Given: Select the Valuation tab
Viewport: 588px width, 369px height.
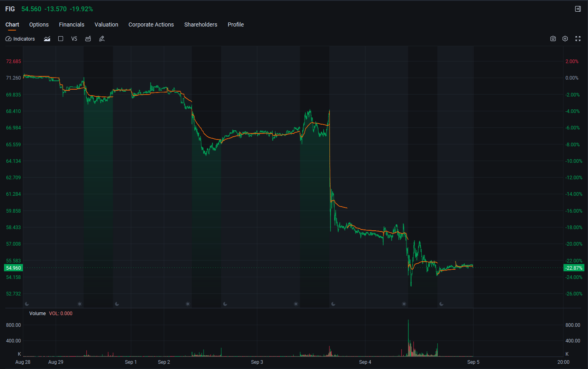Looking at the screenshot, I should (x=106, y=25).
